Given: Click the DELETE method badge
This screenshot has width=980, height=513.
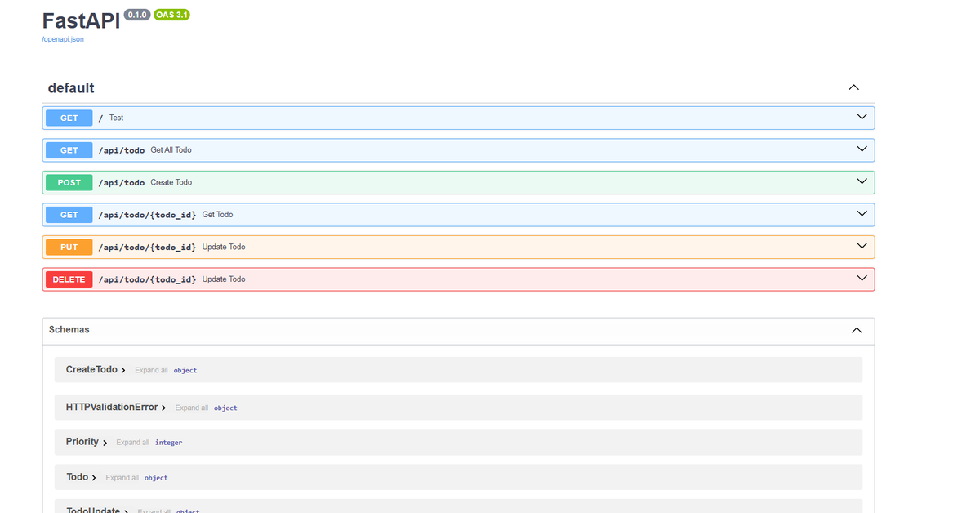Looking at the screenshot, I should coord(69,279).
